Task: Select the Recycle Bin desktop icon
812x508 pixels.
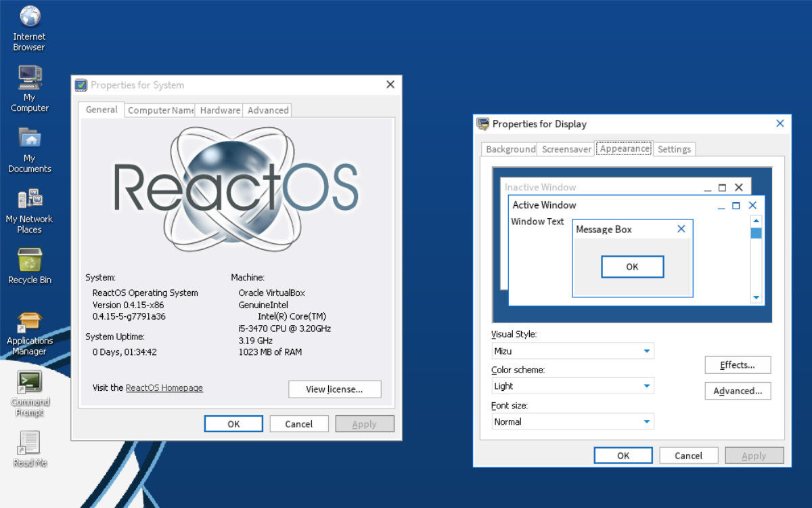Action: [30, 266]
